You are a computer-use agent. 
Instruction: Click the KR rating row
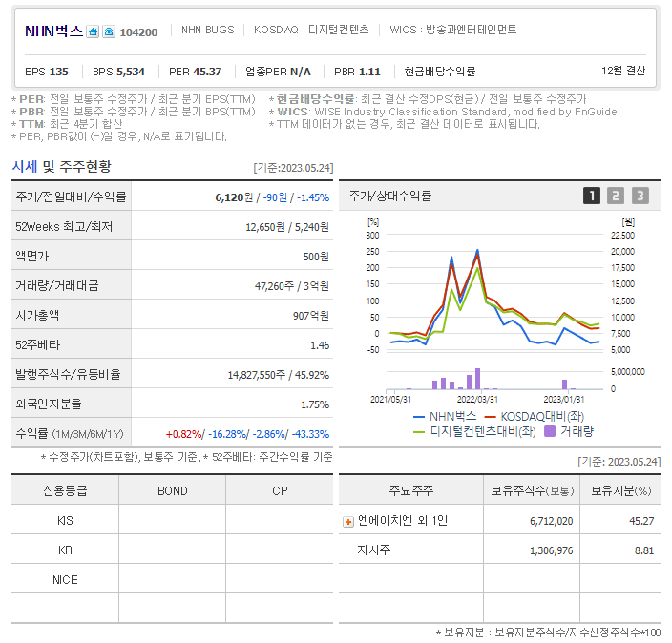pos(172,550)
